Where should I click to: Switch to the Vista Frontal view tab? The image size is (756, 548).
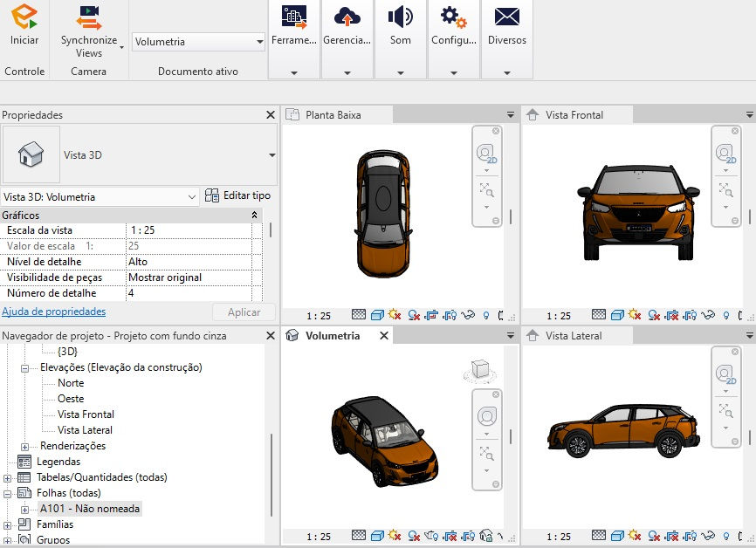pyautogui.click(x=577, y=114)
